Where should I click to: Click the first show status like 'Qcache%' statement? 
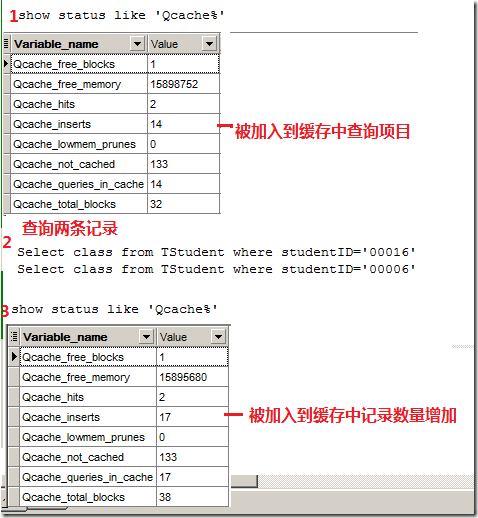coord(121,15)
